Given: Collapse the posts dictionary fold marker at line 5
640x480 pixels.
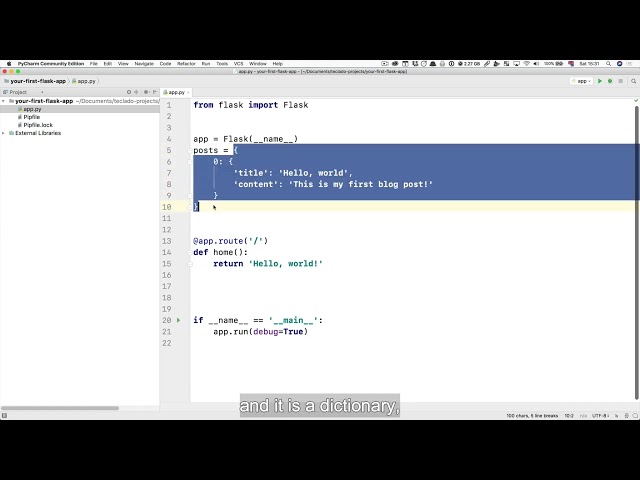Looking at the screenshot, I should pos(190,151).
